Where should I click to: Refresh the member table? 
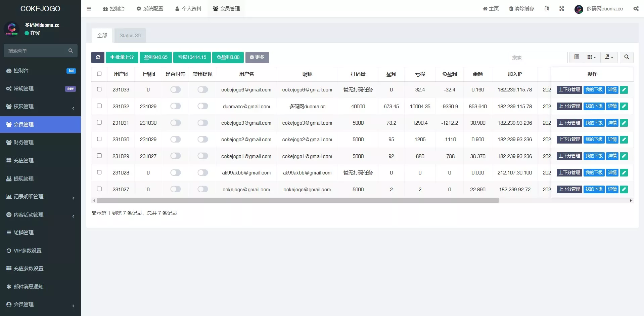[x=98, y=57]
